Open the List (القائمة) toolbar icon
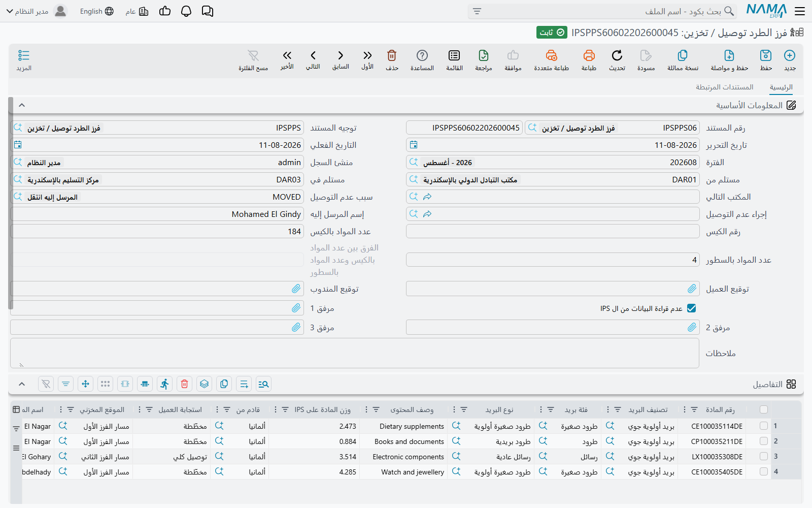The width and height of the screenshot is (812, 508). coord(454,55)
